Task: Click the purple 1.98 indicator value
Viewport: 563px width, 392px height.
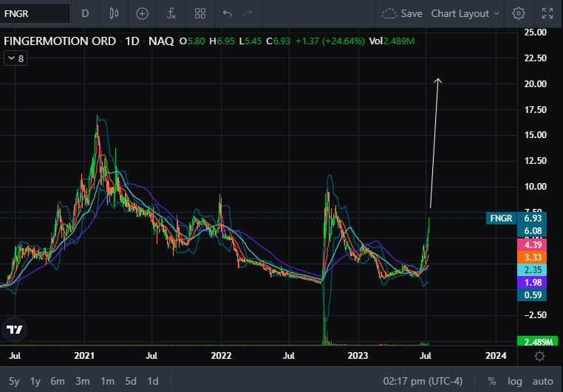Action: (x=532, y=283)
